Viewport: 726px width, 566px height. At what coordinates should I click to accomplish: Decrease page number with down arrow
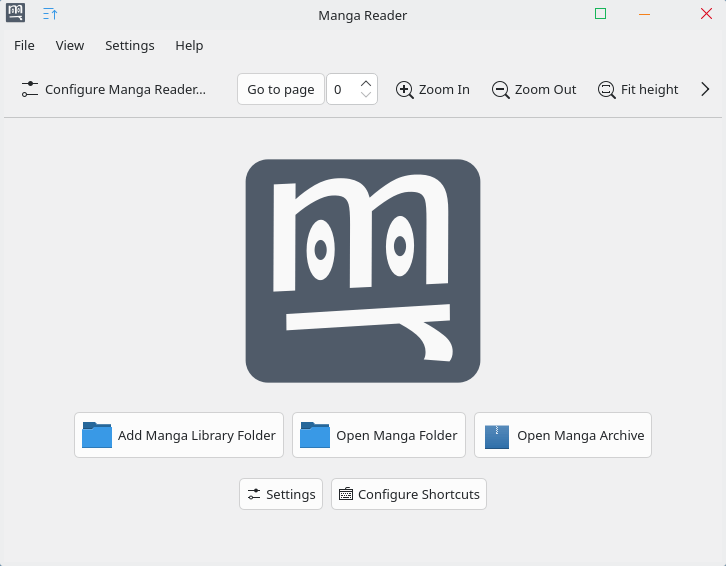[366, 96]
